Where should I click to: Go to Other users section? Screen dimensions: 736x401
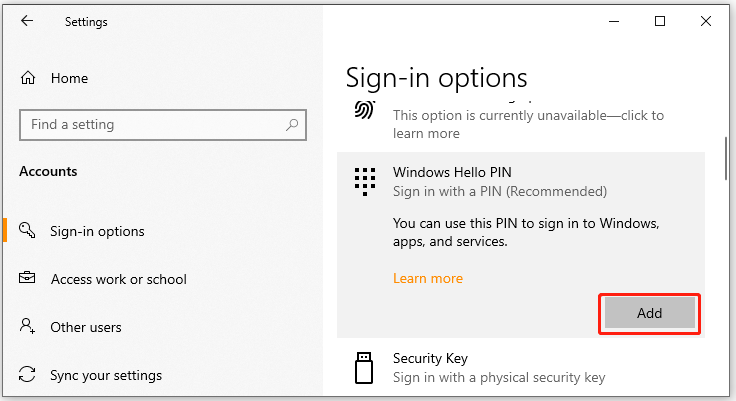86,327
